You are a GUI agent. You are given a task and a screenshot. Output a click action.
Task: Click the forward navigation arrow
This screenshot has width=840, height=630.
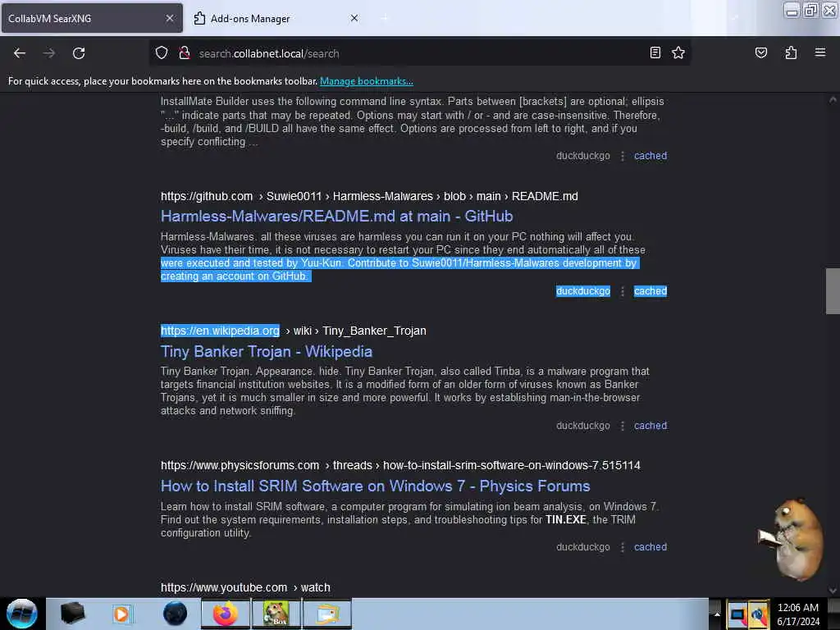[48, 53]
